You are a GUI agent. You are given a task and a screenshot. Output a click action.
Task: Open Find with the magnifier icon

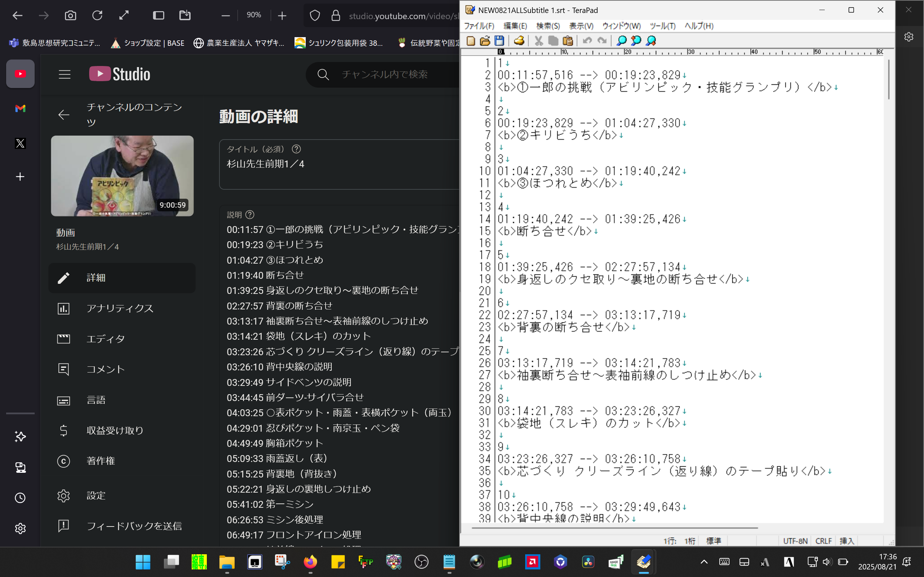(621, 41)
